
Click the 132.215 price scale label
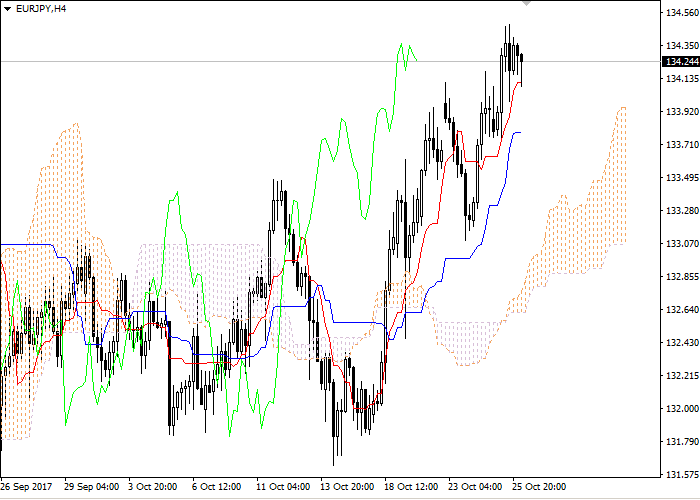pos(682,376)
